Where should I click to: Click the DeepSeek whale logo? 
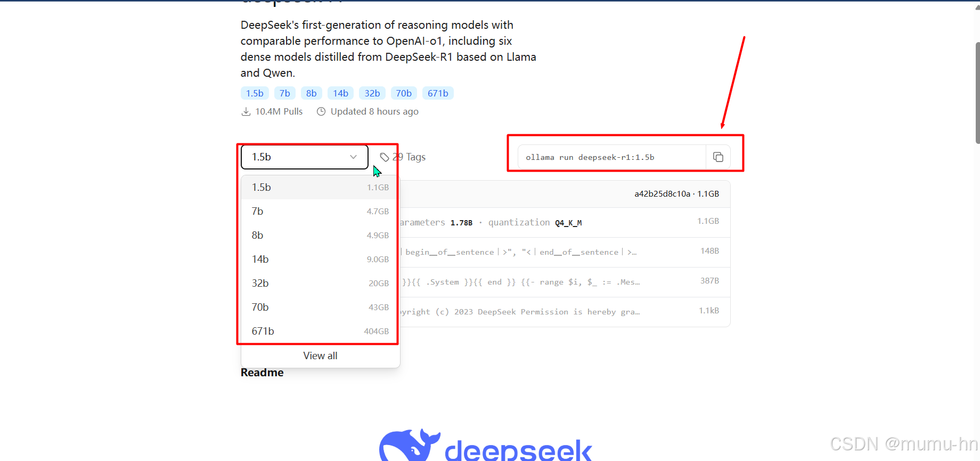click(x=409, y=446)
